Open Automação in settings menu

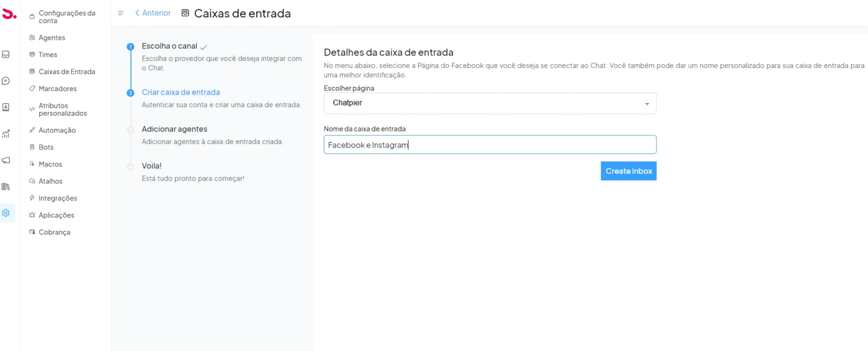tap(57, 130)
